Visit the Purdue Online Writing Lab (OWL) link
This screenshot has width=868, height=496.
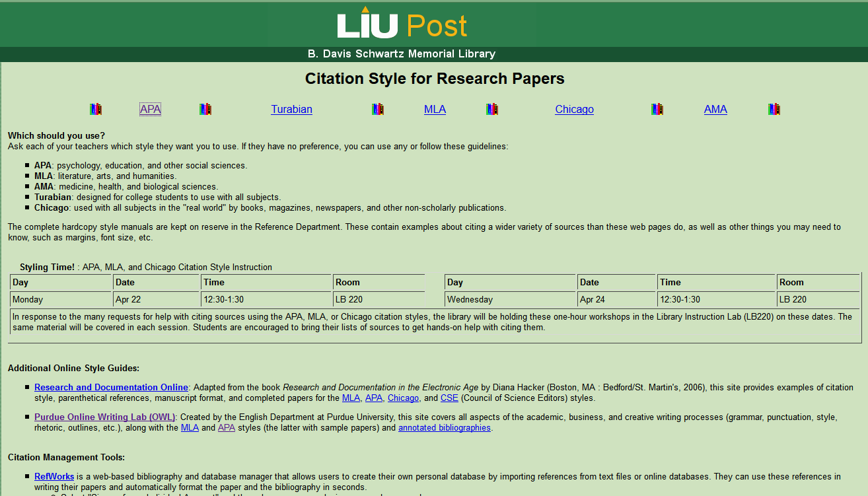coord(105,417)
